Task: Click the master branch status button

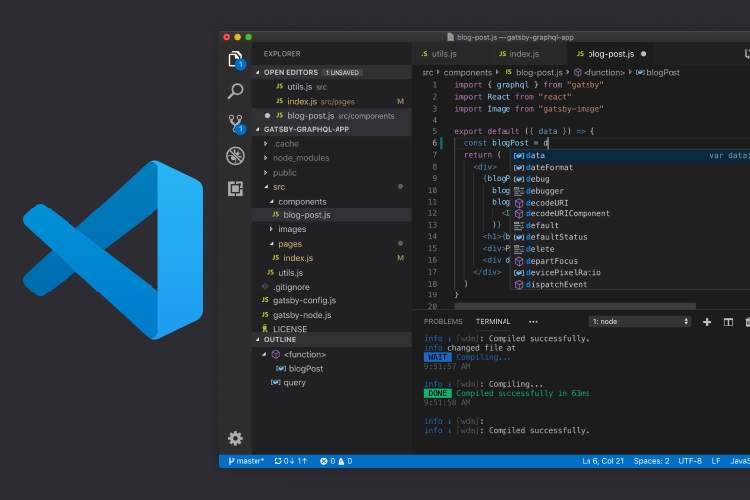Action: tap(246, 461)
